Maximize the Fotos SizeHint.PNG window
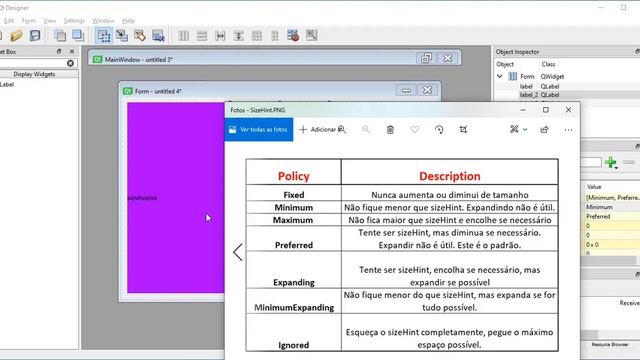The width and height of the screenshot is (640, 360). (x=546, y=110)
